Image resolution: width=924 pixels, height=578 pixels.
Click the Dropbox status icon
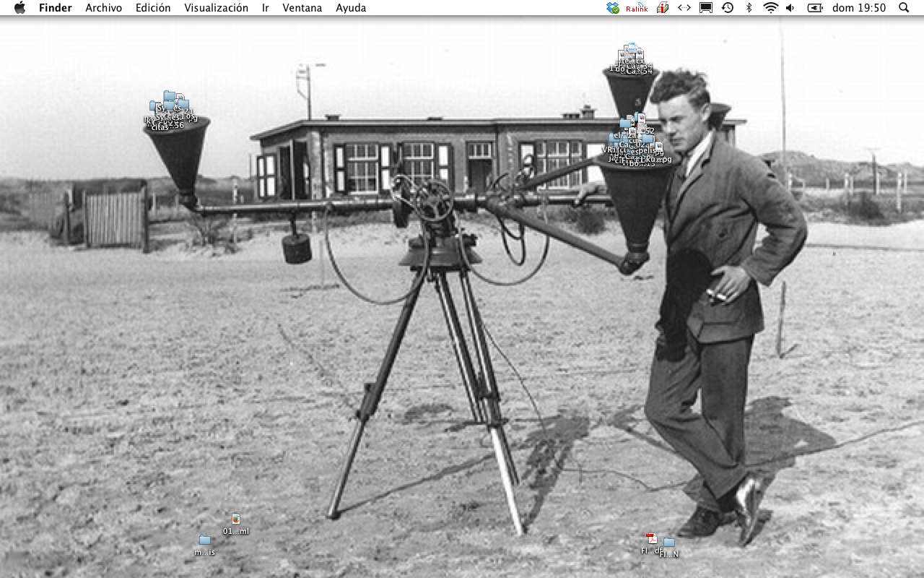click(x=613, y=8)
